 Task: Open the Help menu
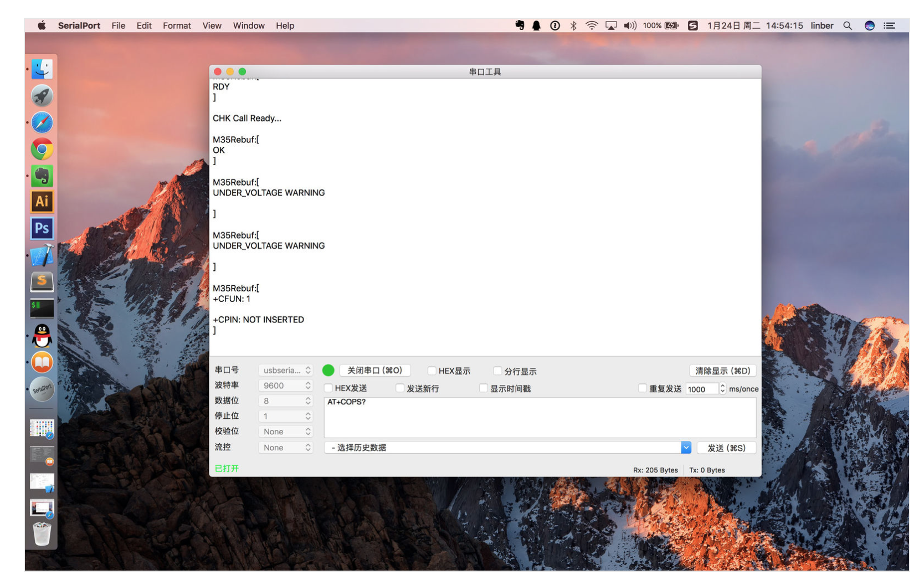coord(285,25)
